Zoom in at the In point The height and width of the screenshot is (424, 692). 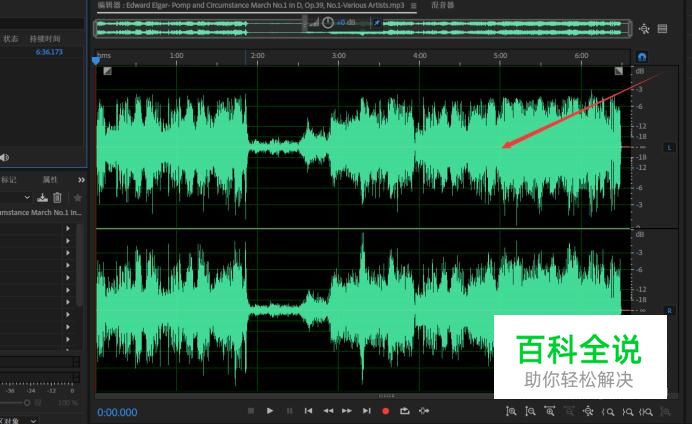tap(608, 412)
